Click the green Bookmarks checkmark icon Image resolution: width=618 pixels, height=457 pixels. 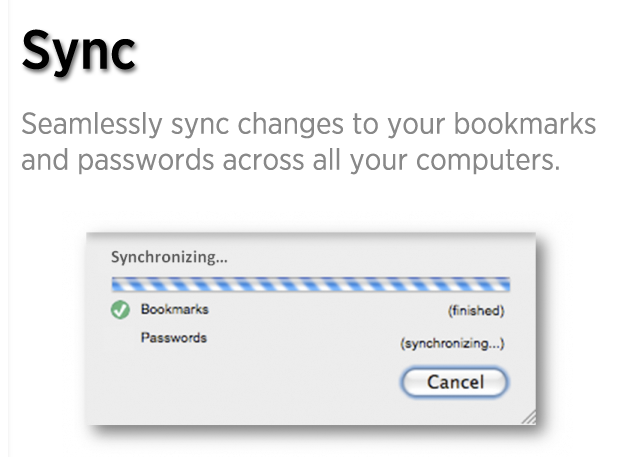point(120,310)
